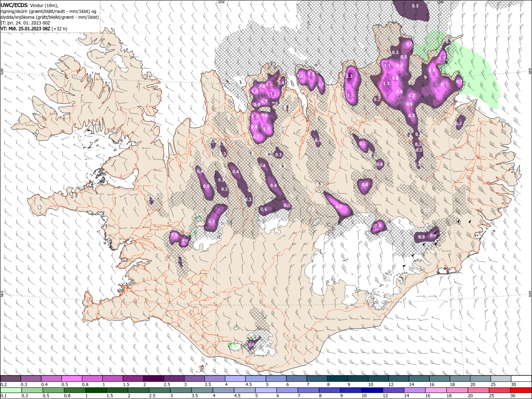Pick the slate blue 6 swatch in upper legend row

(x=296, y=379)
